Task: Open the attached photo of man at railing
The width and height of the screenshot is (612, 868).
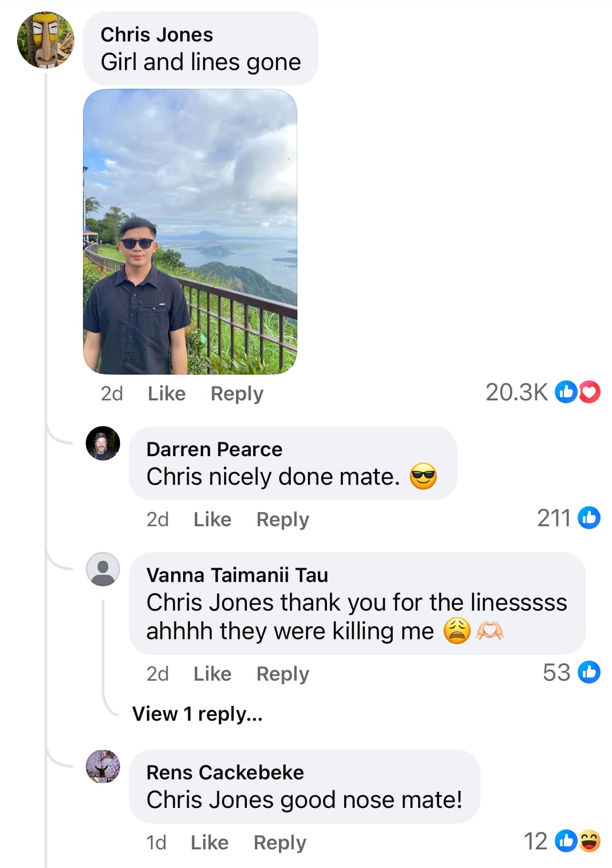Action: click(190, 232)
